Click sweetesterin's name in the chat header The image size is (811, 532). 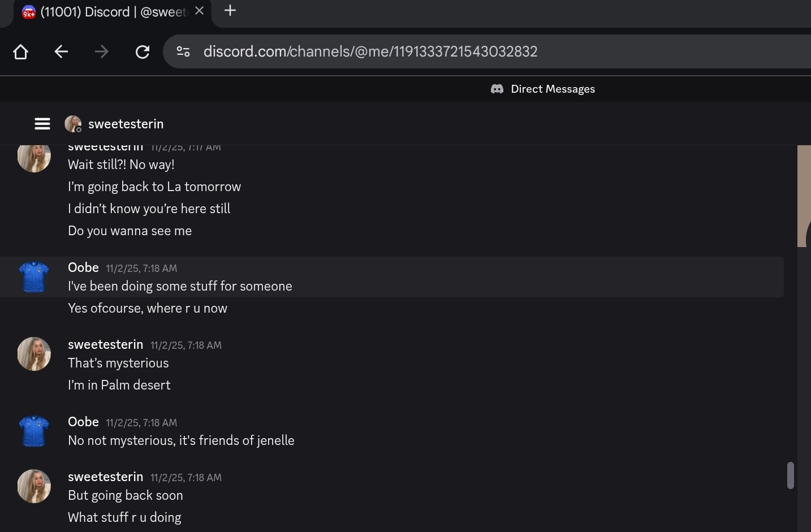click(126, 124)
